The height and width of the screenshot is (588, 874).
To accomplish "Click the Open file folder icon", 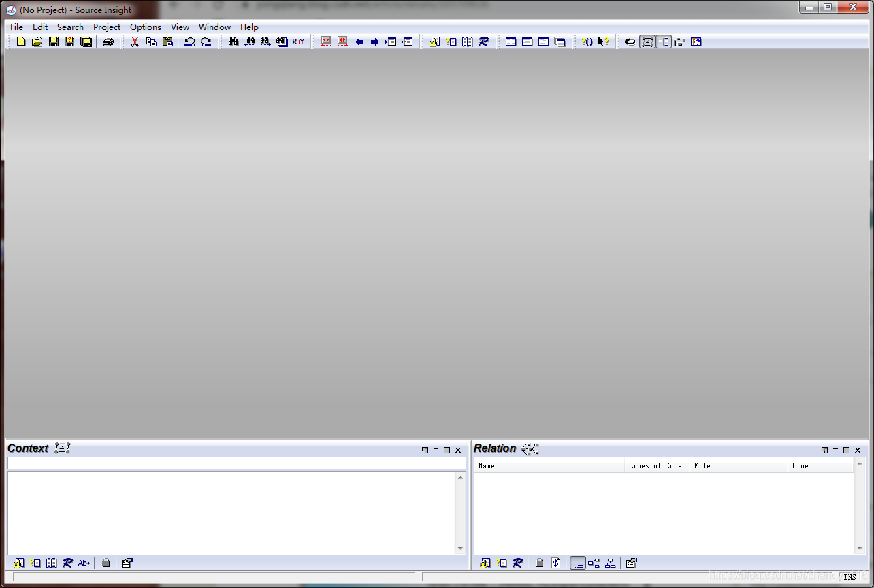I will [37, 42].
